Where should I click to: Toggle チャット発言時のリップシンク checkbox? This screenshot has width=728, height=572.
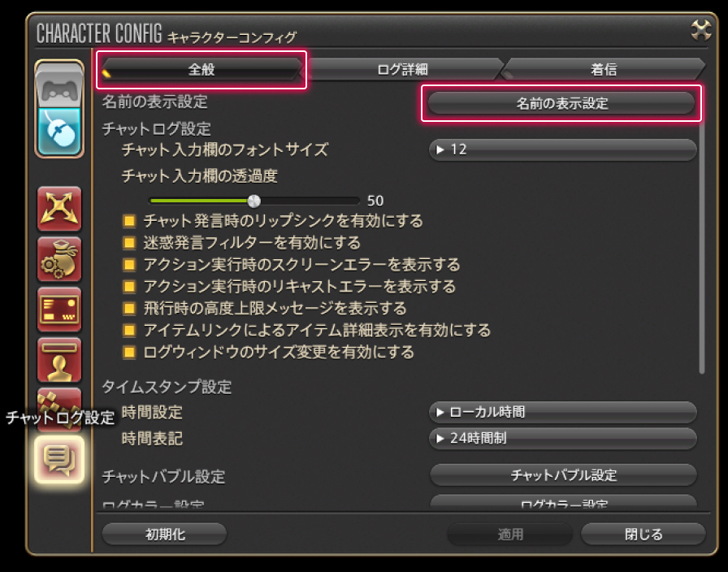(129, 221)
